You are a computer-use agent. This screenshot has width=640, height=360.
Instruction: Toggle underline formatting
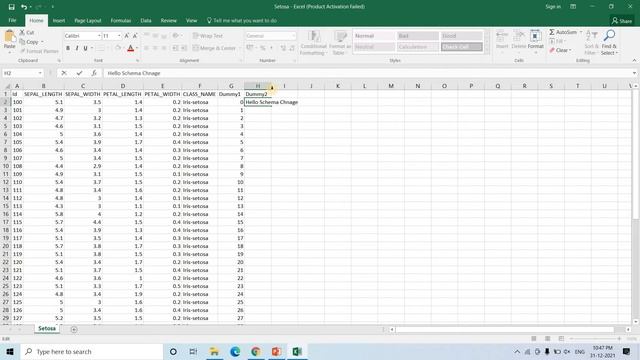pos(85,48)
